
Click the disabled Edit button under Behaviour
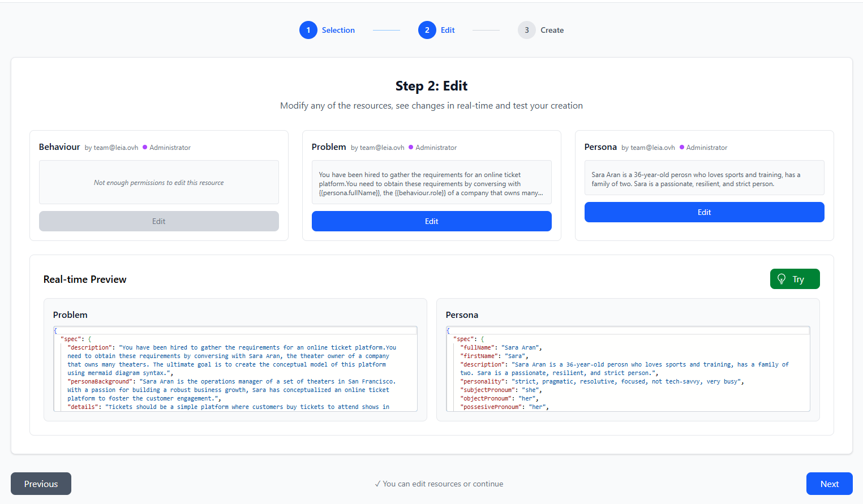pos(159,221)
